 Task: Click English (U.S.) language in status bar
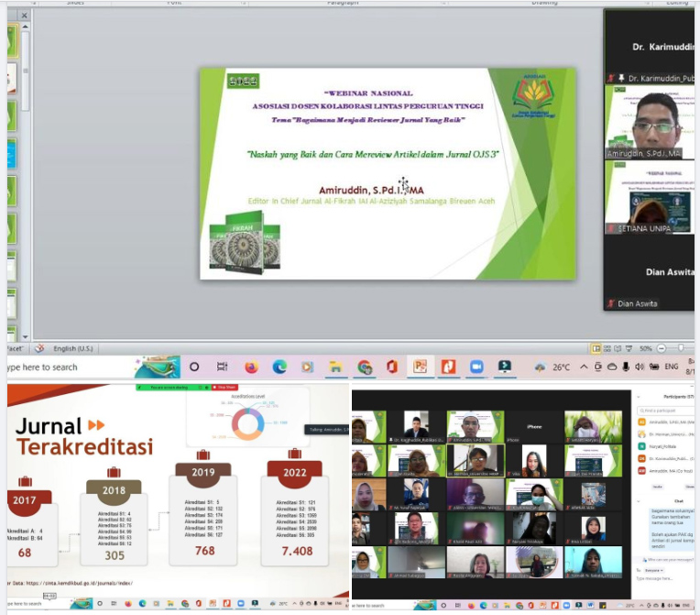click(77, 348)
